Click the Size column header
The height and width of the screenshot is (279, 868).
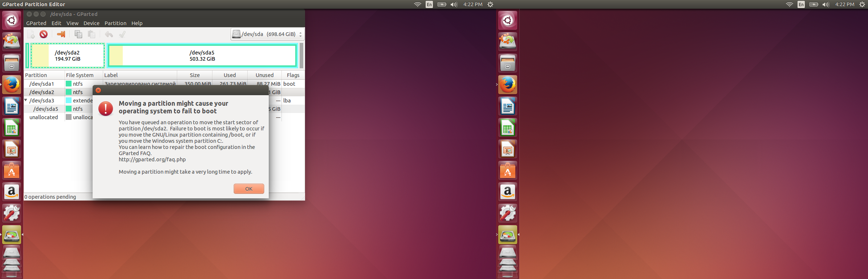pos(195,75)
